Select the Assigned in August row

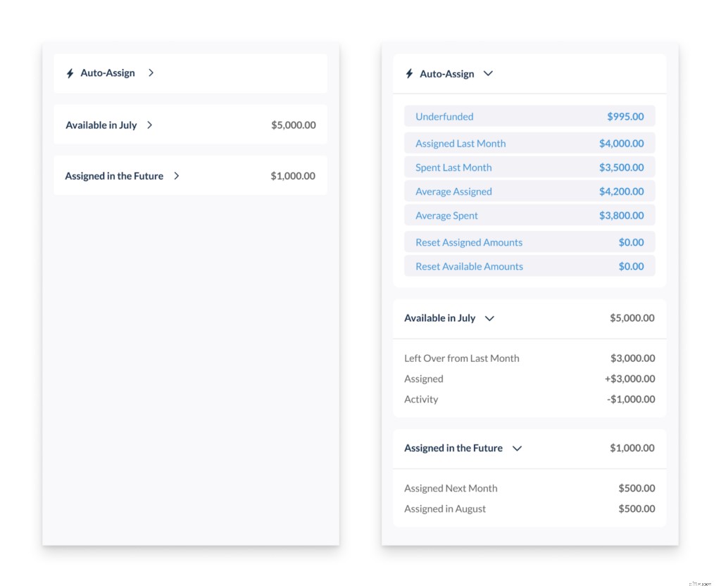click(x=529, y=508)
